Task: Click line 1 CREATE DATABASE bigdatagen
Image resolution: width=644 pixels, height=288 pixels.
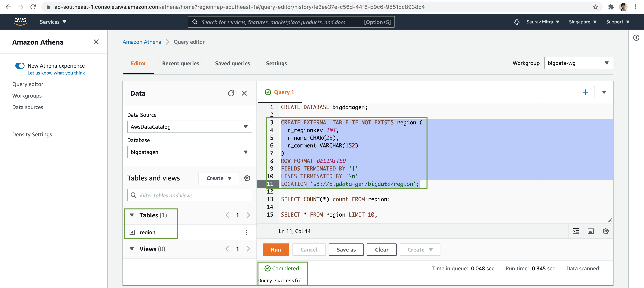Action: coord(324,107)
